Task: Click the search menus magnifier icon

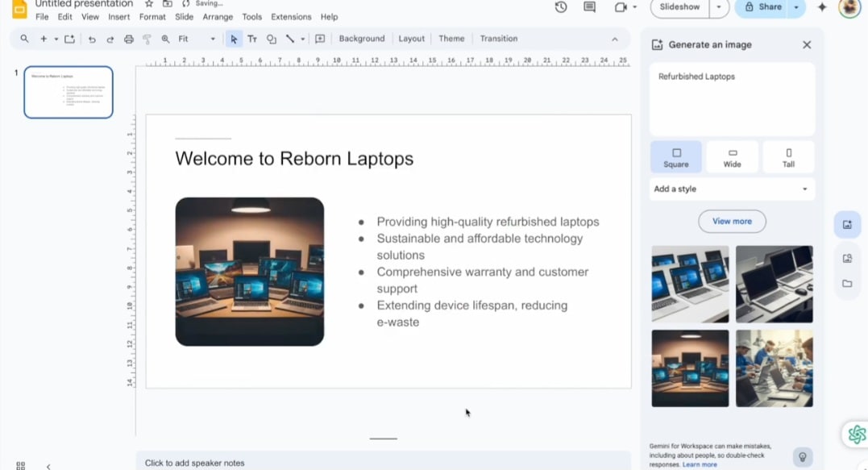Action: point(24,39)
